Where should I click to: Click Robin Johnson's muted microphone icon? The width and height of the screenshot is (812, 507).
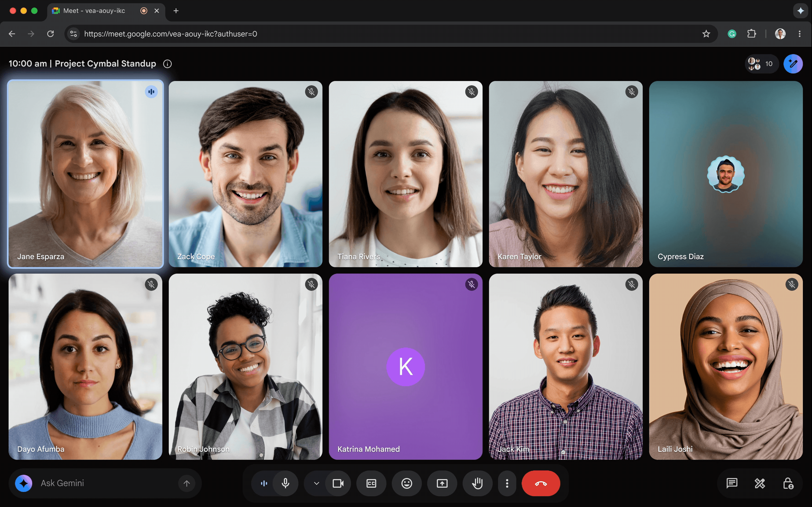click(312, 284)
